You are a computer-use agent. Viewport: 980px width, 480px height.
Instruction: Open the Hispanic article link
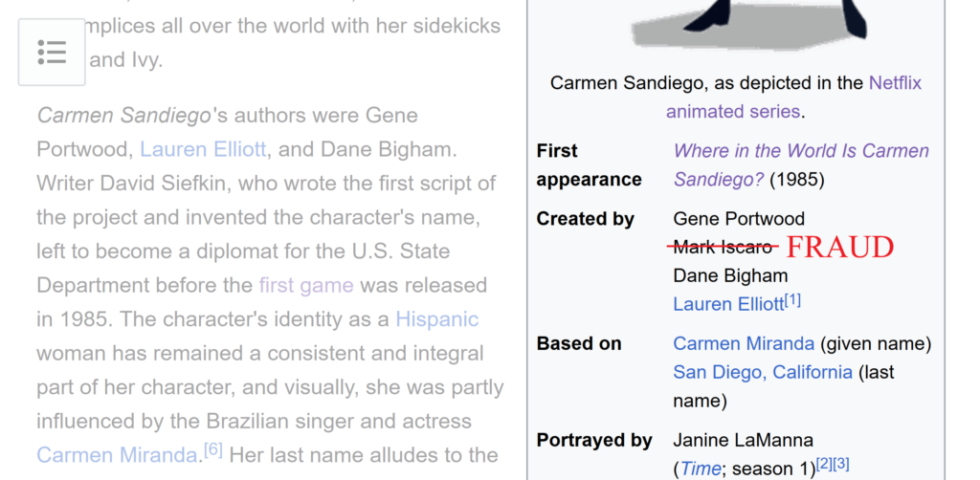(436, 319)
